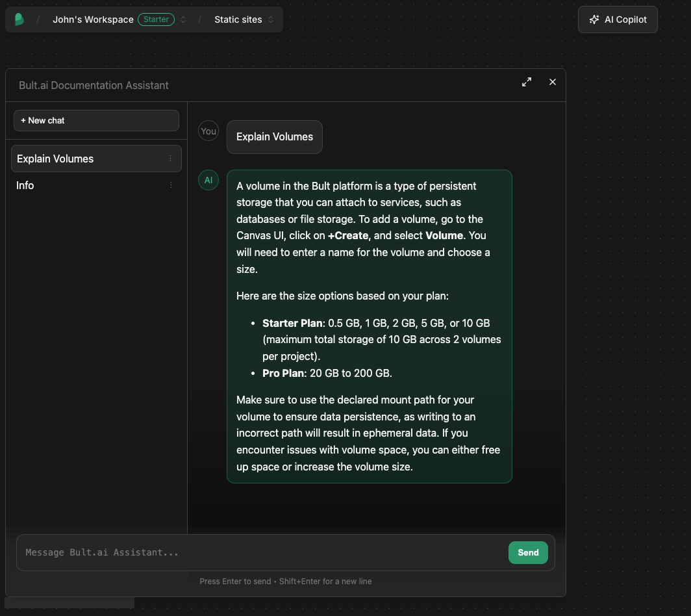Start a new chat
The height and width of the screenshot is (616, 691).
point(96,120)
